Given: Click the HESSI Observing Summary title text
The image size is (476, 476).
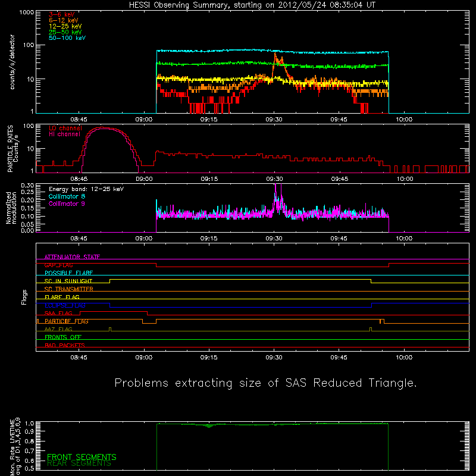Looking at the screenshot, I should [x=252, y=5].
